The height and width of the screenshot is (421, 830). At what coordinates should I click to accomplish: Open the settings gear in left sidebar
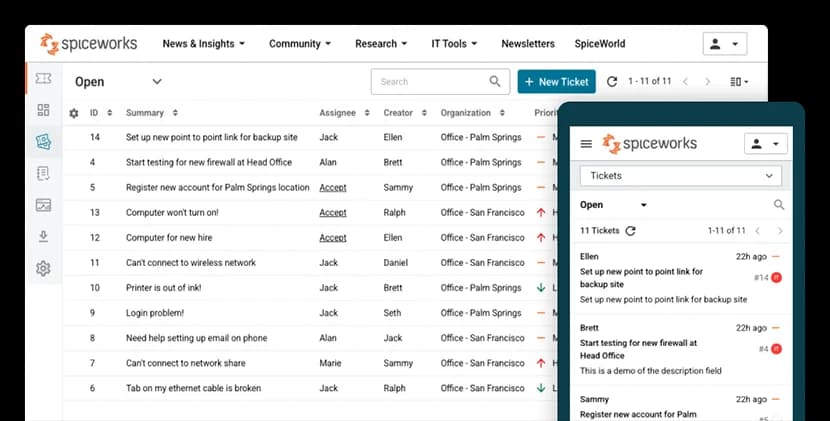click(x=43, y=268)
